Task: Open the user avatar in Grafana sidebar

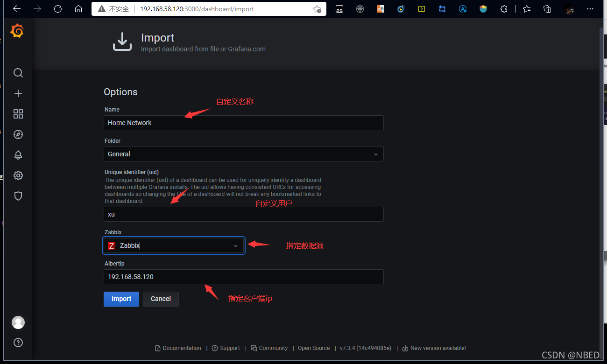Action: (18, 322)
